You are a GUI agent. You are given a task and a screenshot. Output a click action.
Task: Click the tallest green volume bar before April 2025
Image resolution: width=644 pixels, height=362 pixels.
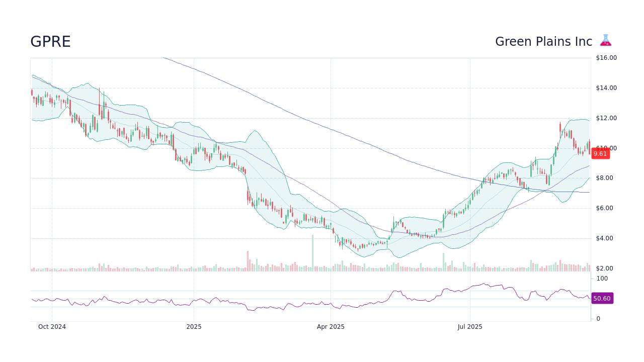point(312,253)
